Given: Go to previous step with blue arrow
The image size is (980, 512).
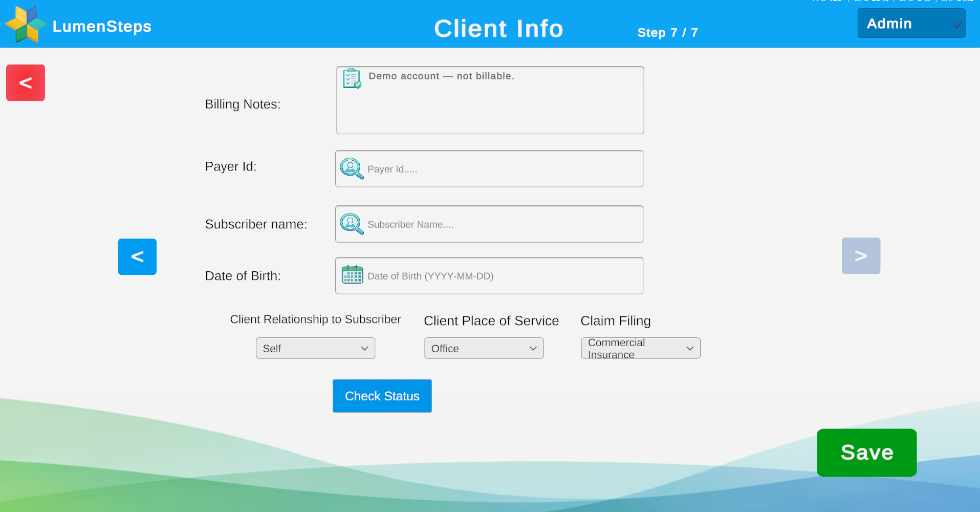Looking at the screenshot, I should [x=137, y=257].
